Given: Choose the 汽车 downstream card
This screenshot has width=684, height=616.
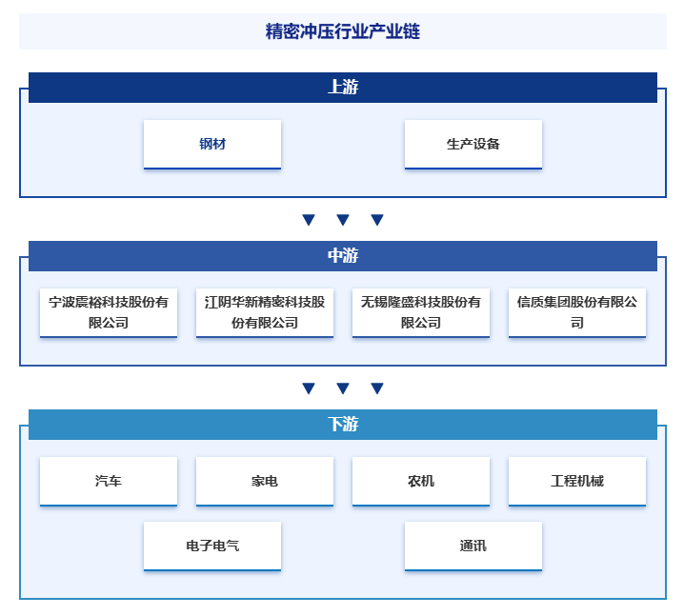Looking at the screenshot, I should (x=109, y=481).
